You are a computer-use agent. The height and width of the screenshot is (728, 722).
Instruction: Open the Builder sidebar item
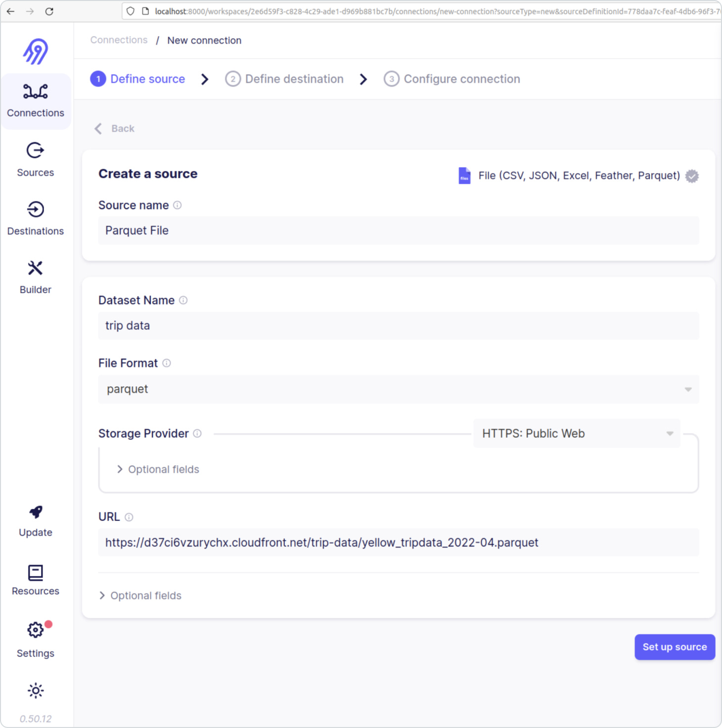coord(36,277)
